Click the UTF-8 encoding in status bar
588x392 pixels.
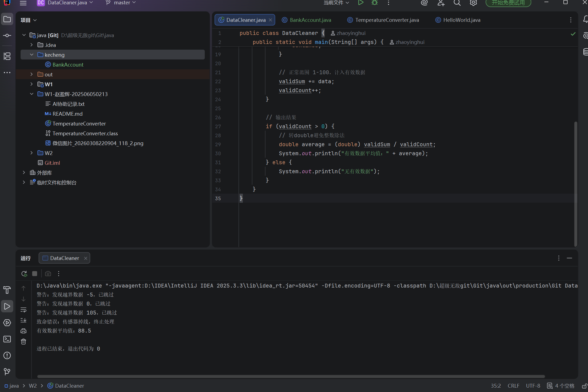[533, 386]
